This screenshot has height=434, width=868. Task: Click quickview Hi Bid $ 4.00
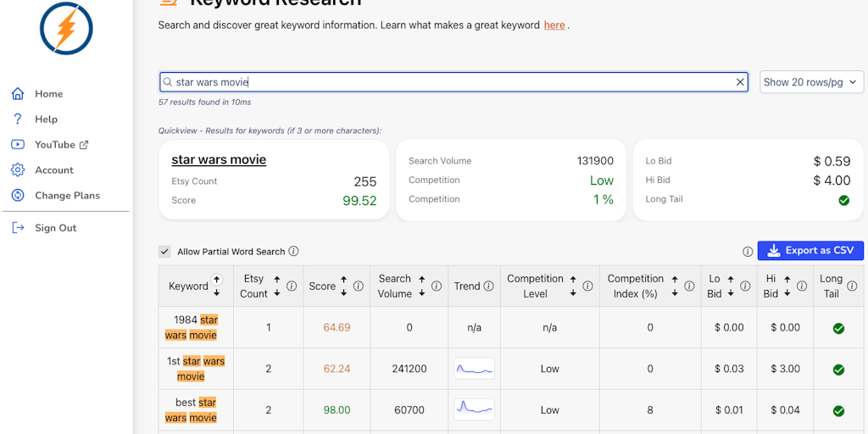click(832, 181)
